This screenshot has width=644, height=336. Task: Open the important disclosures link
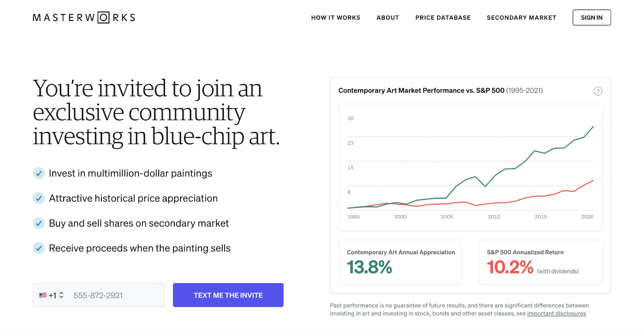[556, 313]
